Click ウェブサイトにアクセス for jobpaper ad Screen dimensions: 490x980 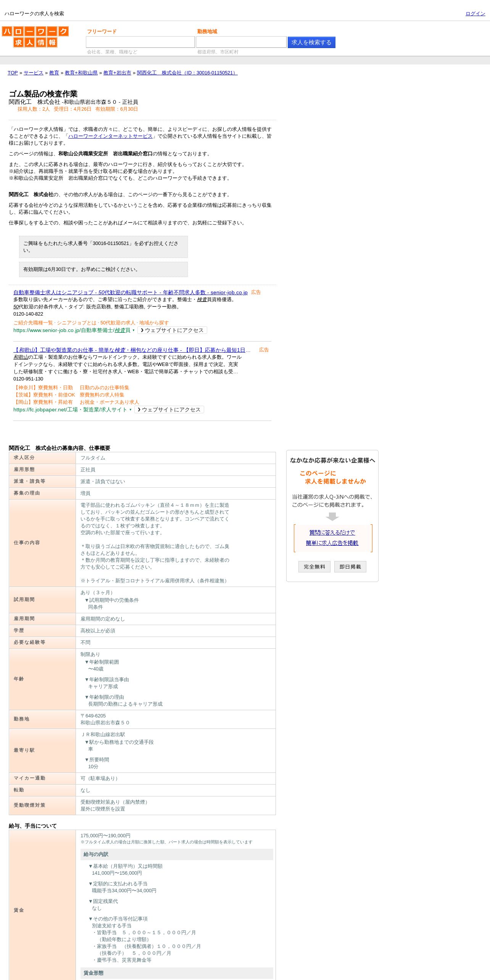tap(169, 409)
